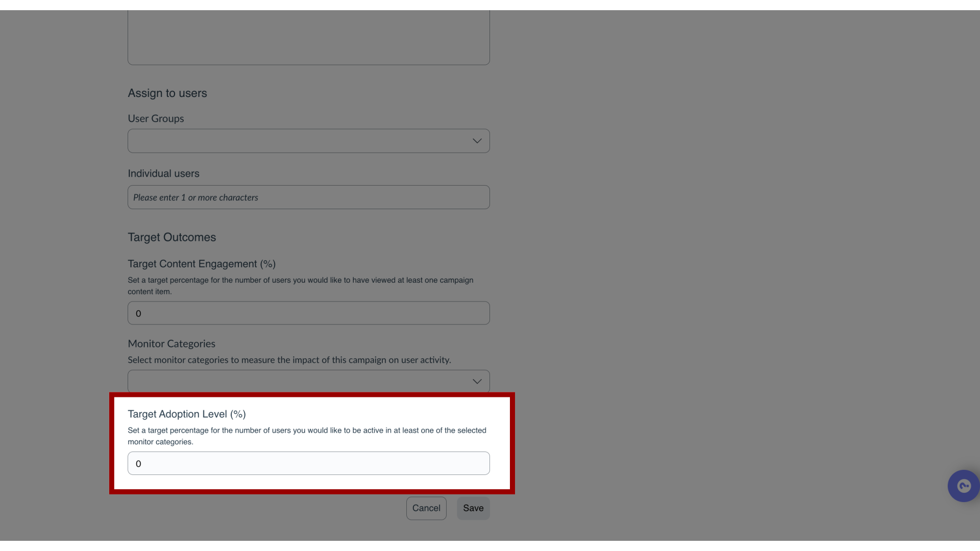Click the Cancel button

426,508
